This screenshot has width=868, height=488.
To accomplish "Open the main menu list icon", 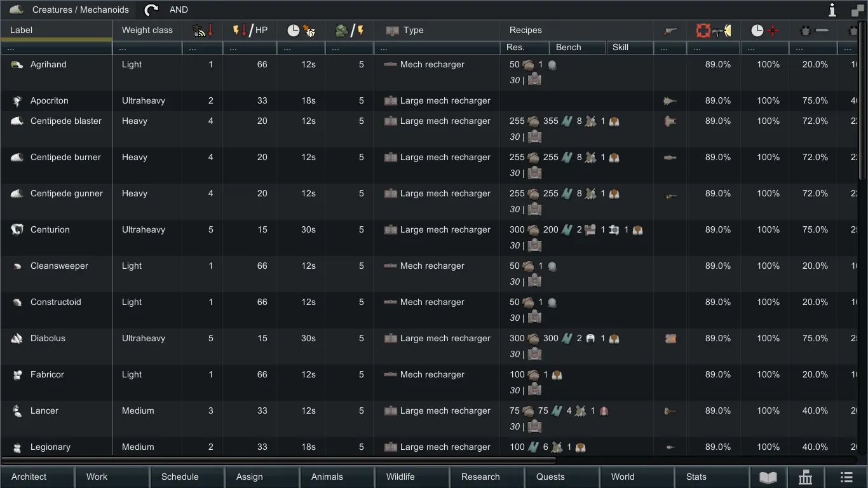I will pyautogui.click(x=846, y=477).
